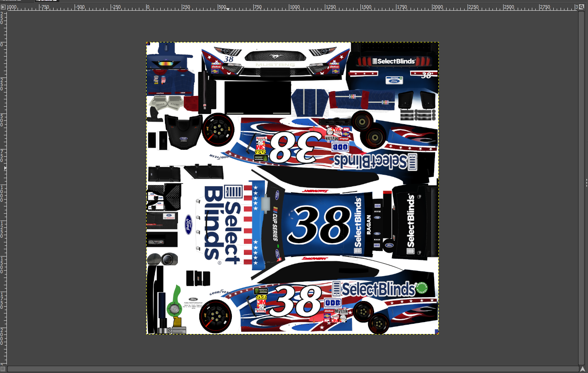Click the vertical ruler on the left
This screenshot has width=588, height=373.
[x=3, y=188]
